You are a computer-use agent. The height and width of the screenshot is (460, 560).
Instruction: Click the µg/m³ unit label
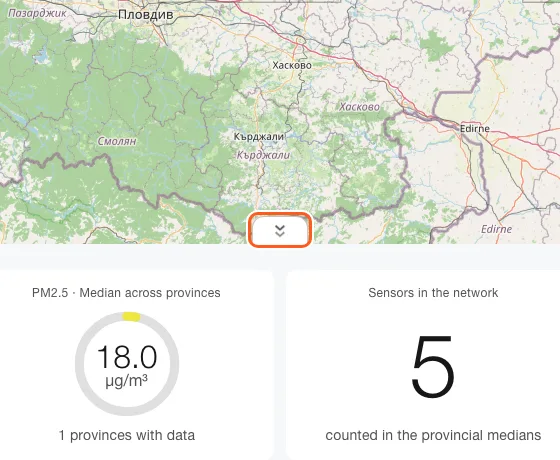pos(126,381)
